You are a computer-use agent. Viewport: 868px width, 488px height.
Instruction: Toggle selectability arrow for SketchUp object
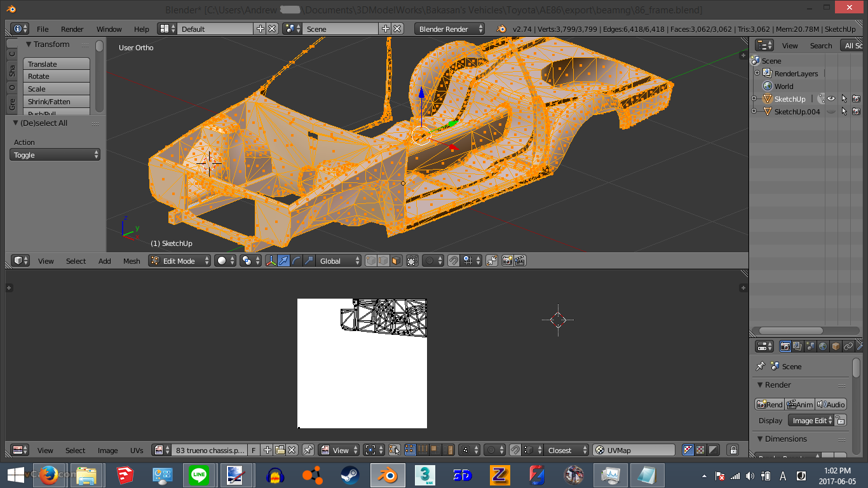[844, 98]
